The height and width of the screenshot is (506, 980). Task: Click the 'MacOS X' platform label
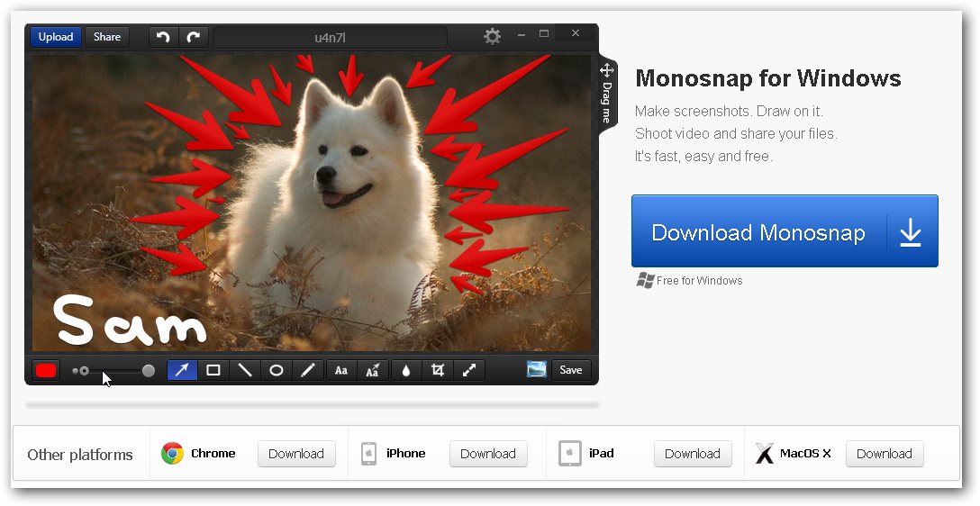tap(805, 454)
